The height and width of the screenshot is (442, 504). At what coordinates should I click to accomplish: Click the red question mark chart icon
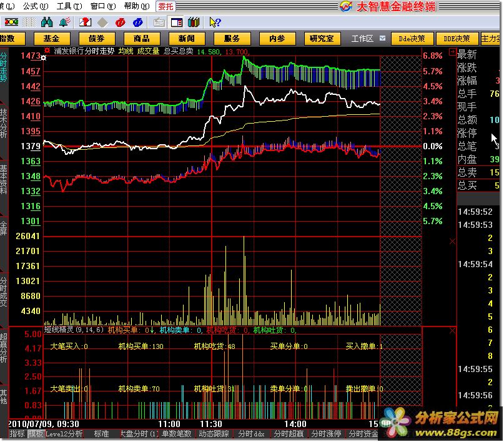pyautogui.click(x=86, y=22)
